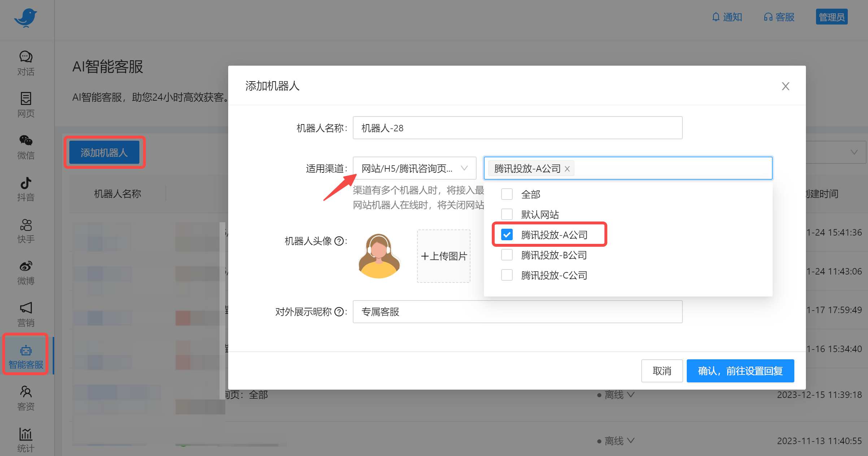The width and height of the screenshot is (868, 456).
Task: Click the 取消 button
Action: (x=661, y=371)
